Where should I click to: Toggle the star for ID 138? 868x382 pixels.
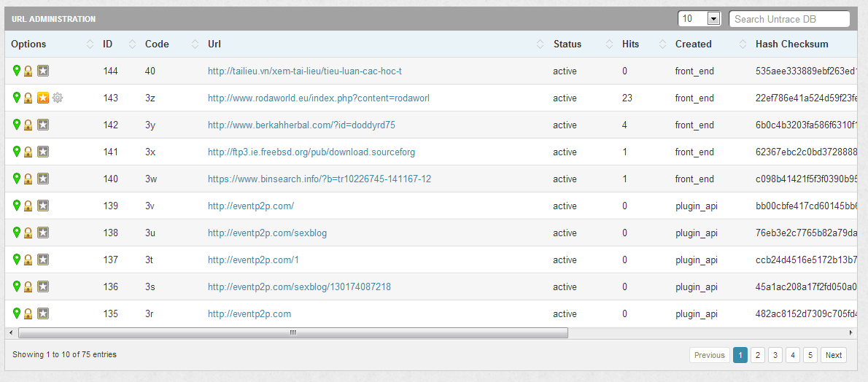coord(43,233)
